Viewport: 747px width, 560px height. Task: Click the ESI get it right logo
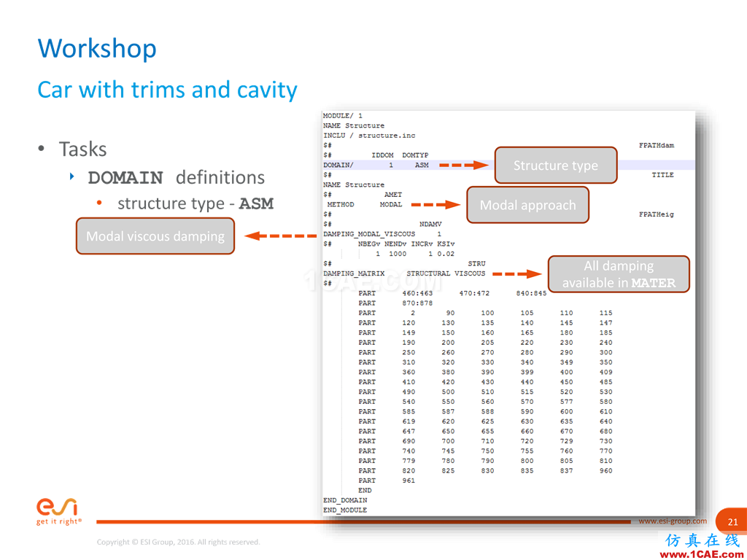(58, 511)
